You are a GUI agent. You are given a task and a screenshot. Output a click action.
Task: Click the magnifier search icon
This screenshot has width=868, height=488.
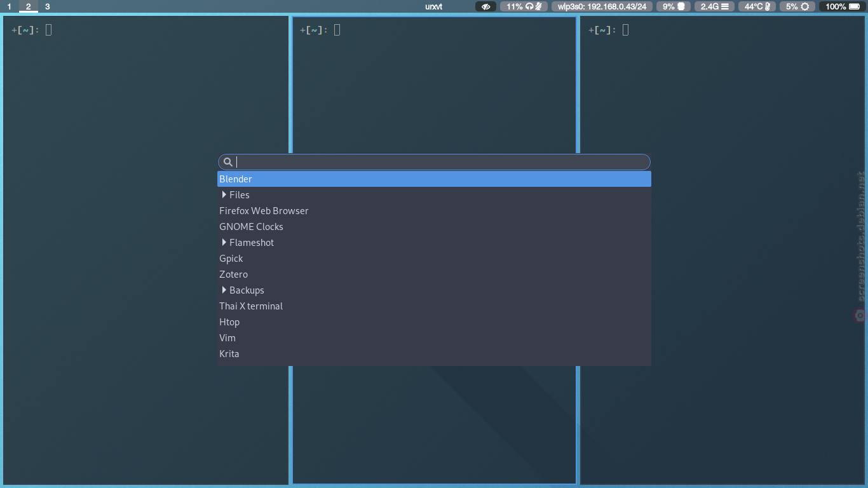227,162
